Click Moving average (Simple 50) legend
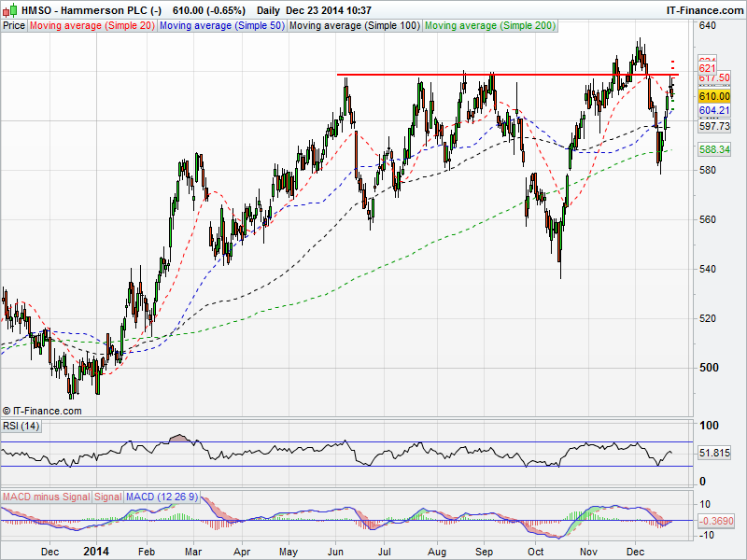747x560 pixels. 221,26
